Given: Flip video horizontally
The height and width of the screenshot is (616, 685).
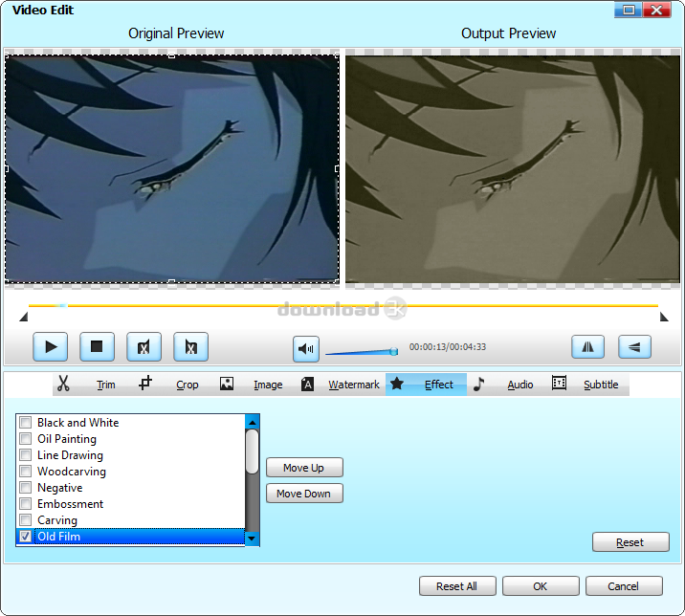Looking at the screenshot, I should [587, 346].
